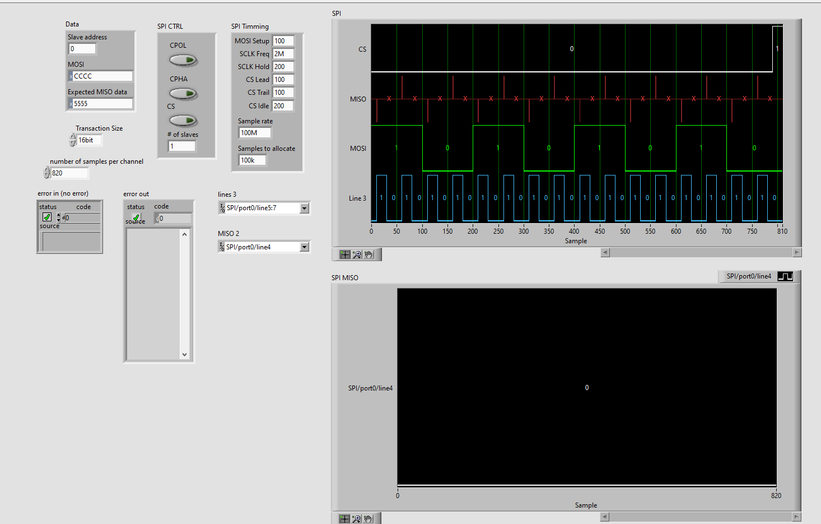Click error out code field
The image size is (821, 524).
pos(173,218)
